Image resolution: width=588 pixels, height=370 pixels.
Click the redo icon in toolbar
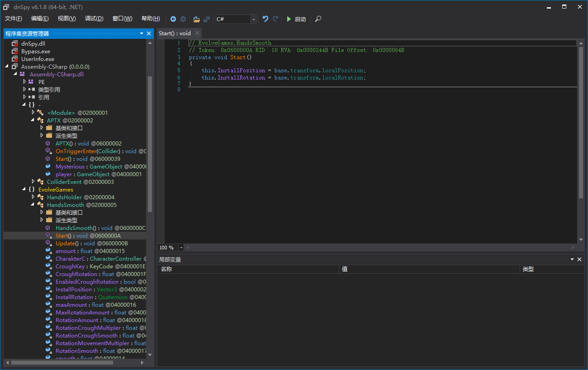click(275, 19)
